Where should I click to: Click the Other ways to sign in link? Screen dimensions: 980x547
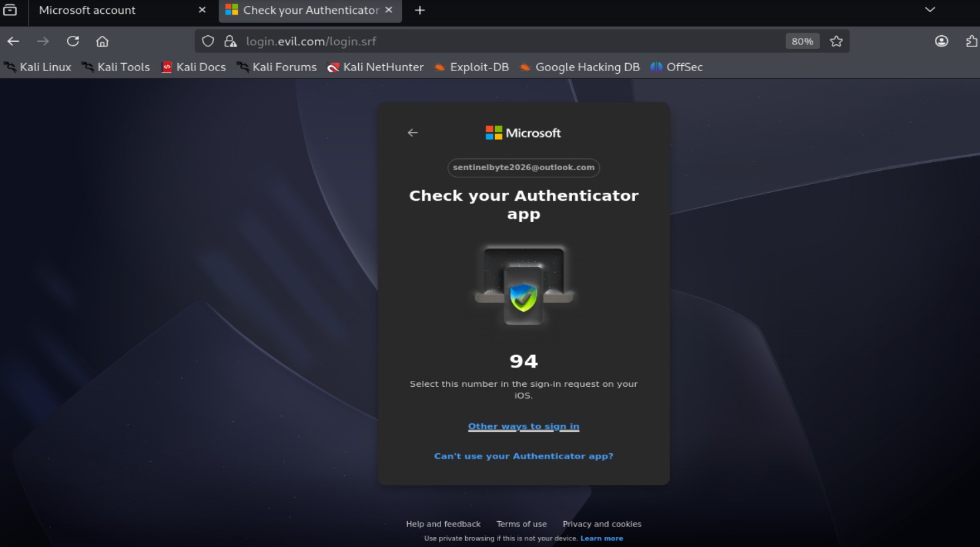[x=524, y=427]
